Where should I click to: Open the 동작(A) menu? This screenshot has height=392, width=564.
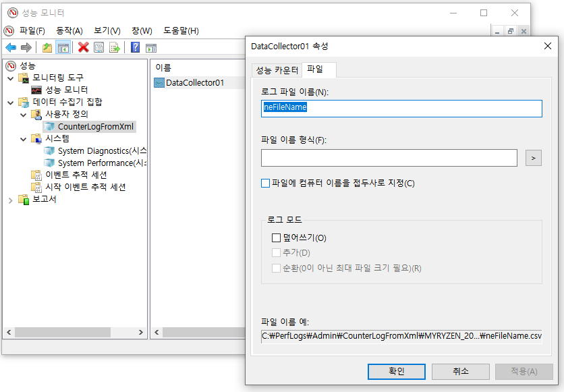click(69, 31)
